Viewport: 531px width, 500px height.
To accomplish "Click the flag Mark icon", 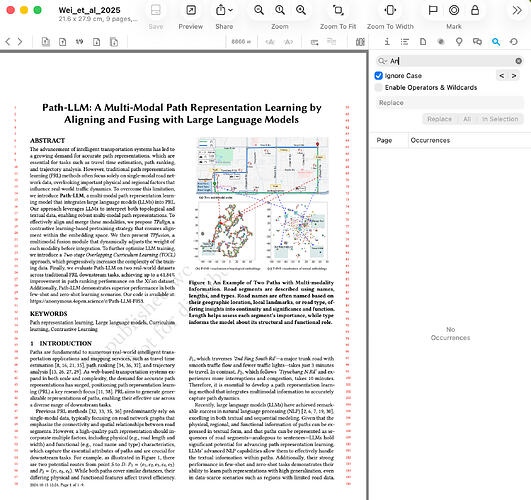I will tap(433, 11).
